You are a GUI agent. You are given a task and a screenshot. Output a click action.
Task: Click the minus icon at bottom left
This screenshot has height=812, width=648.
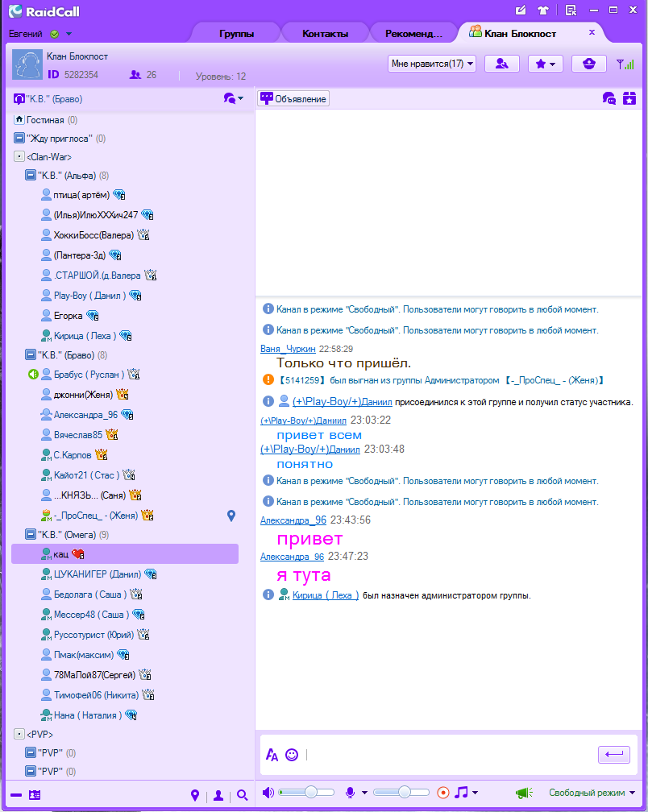[16, 794]
